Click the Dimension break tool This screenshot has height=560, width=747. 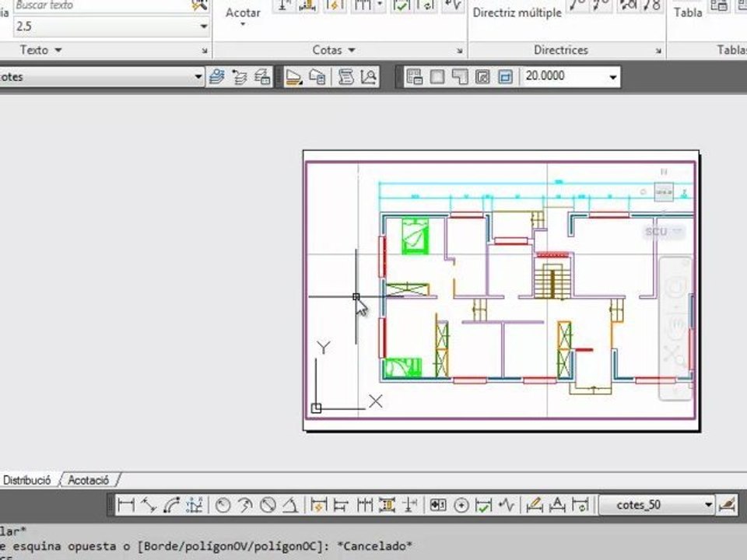tap(410, 505)
